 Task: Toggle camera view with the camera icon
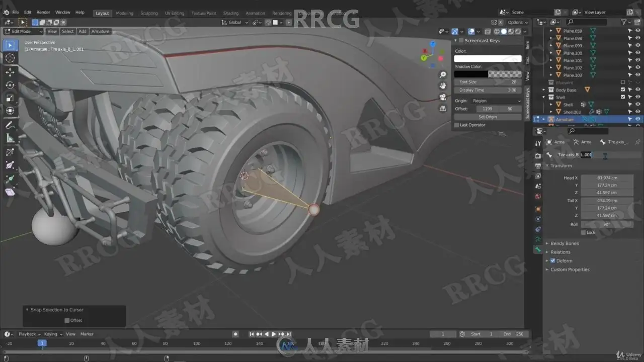[x=443, y=97]
